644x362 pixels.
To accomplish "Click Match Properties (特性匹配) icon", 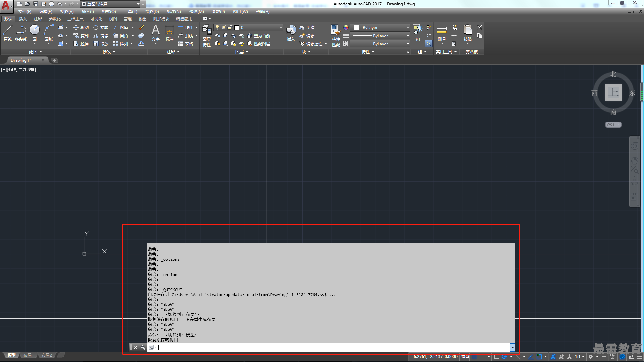I will coord(336,36).
